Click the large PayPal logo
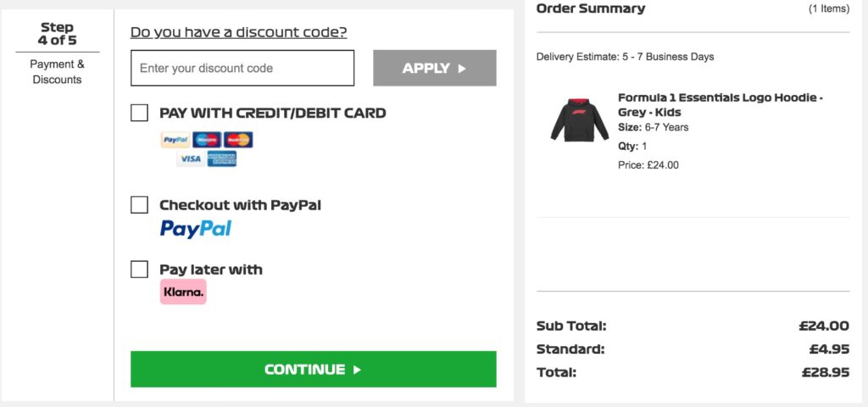868x407 pixels. [x=196, y=228]
